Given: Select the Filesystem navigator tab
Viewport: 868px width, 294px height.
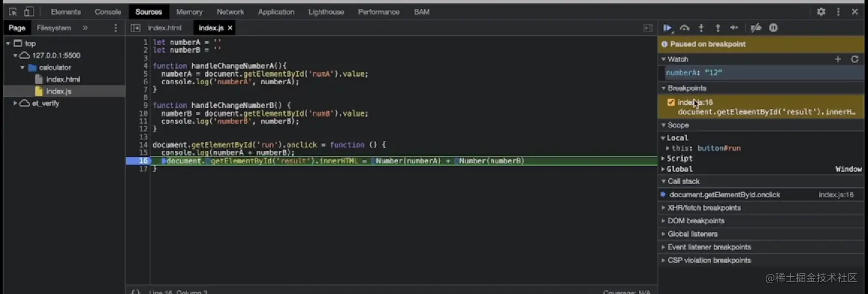Looking at the screenshot, I should pos(54,28).
